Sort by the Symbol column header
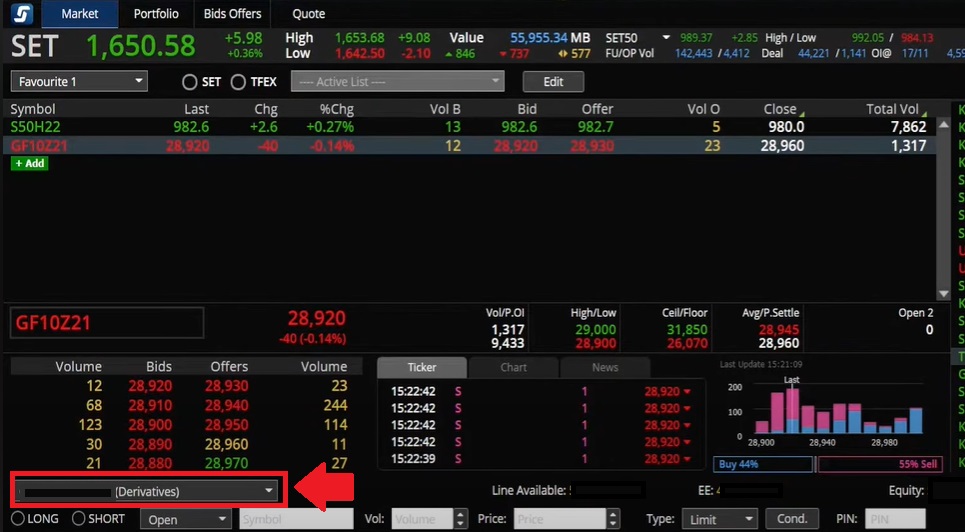This screenshot has width=965, height=532. (33, 109)
